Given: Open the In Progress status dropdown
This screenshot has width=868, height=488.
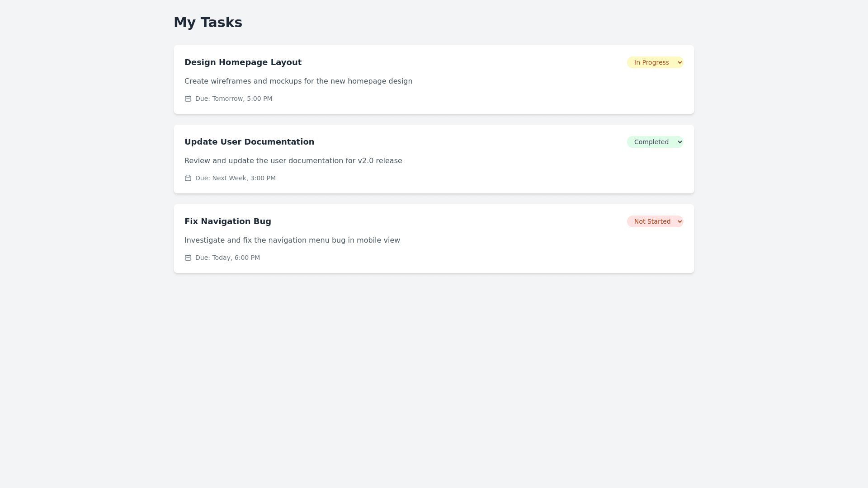Looking at the screenshot, I should tap(651, 62).
